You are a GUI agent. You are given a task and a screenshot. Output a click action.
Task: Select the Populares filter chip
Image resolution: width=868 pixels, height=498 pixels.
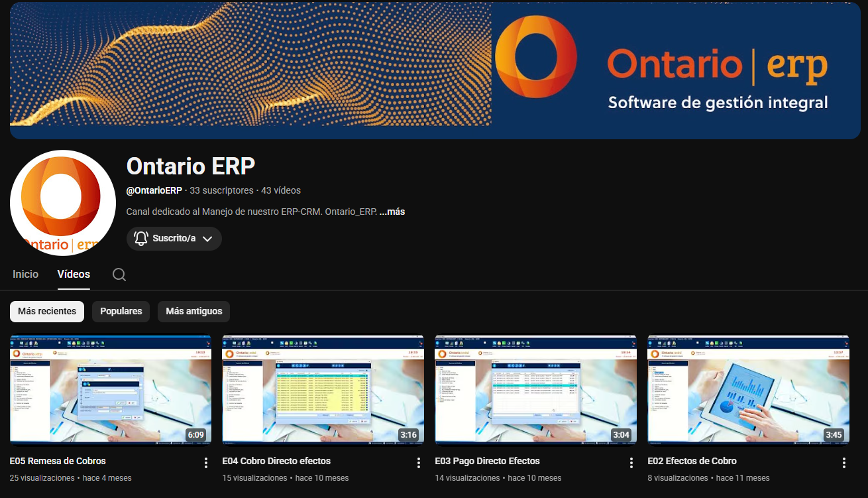pyautogui.click(x=121, y=312)
